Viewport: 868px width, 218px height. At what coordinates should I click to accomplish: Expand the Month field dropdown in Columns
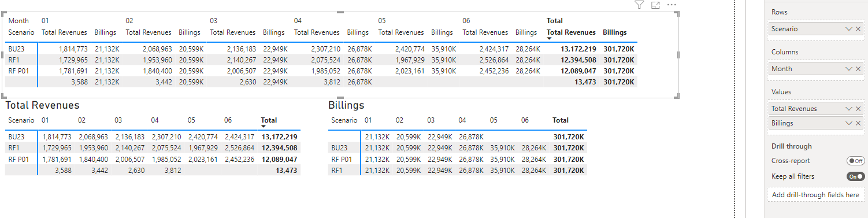tap(848, 68)
